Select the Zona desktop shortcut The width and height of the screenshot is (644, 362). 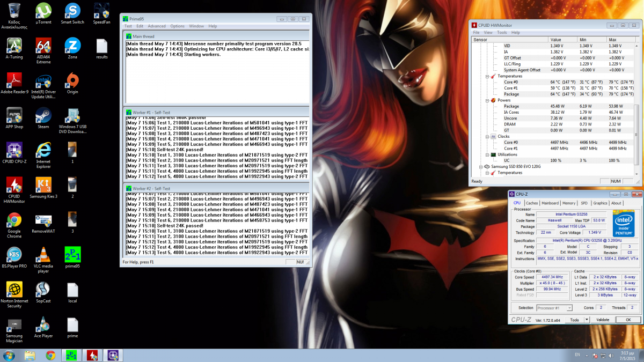(x=72, y=48)
